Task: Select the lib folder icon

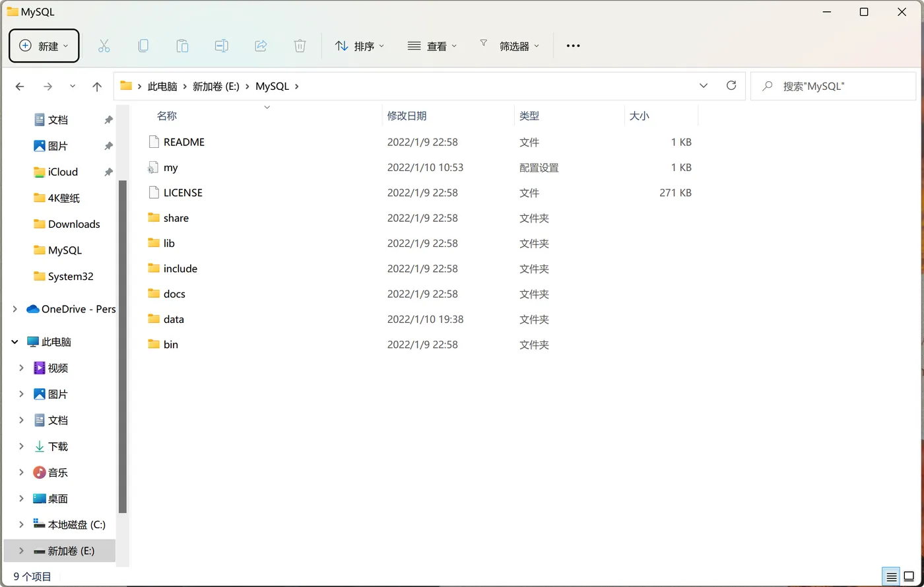Action: [x=154, y=243]
